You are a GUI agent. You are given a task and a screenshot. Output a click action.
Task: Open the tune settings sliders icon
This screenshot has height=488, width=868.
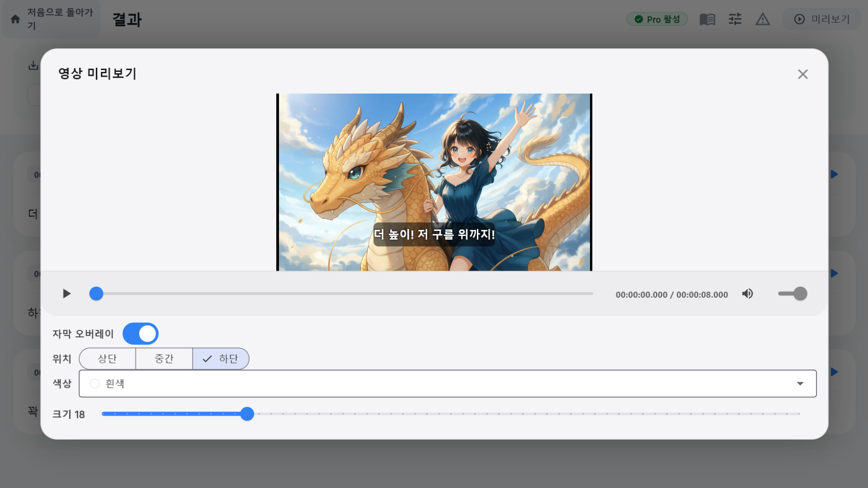click(735, 19)
